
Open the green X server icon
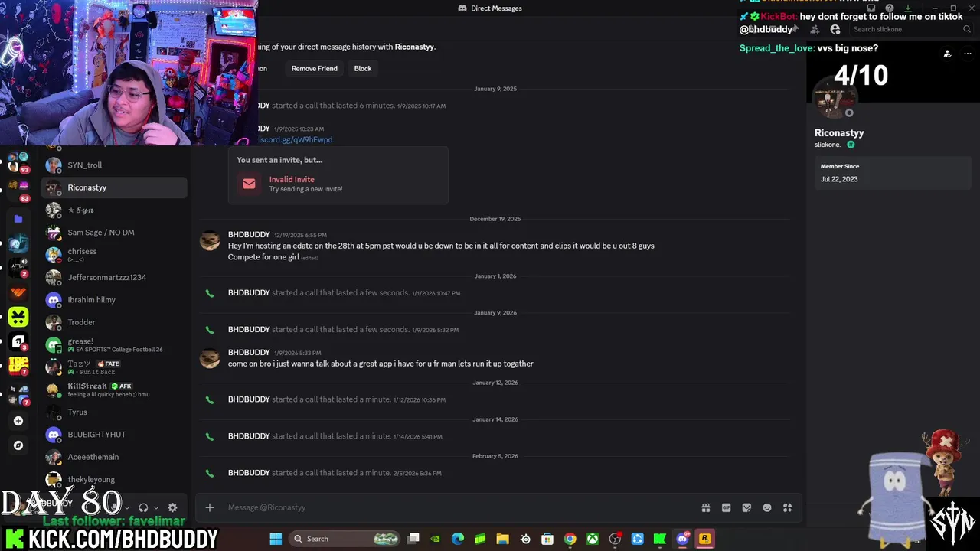[18, 316]
